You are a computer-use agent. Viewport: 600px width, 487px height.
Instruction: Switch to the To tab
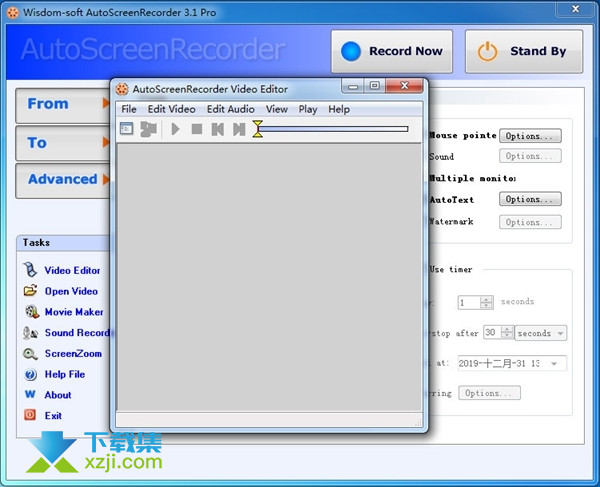[63, 143]
